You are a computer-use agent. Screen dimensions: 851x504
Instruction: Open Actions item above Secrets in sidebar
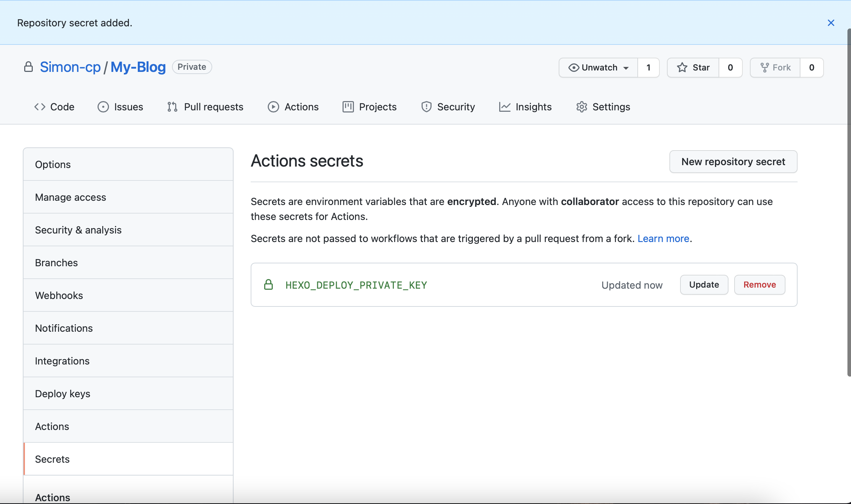(x=128, y=426)
